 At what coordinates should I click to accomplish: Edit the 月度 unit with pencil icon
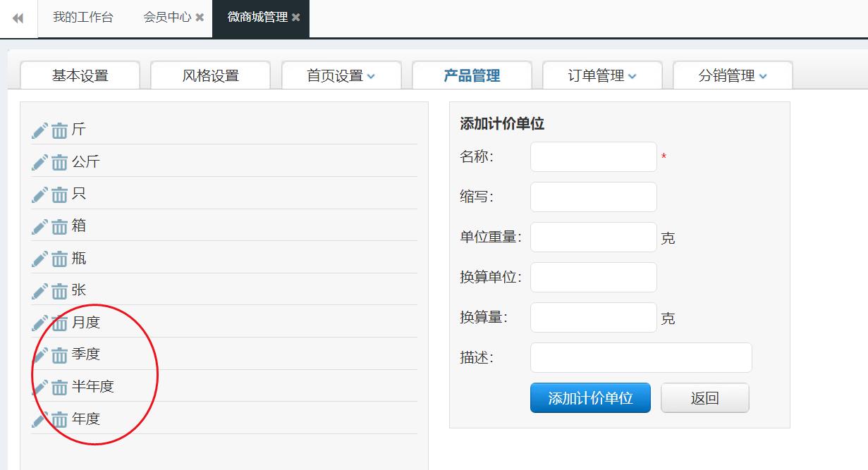click(39, 323)
